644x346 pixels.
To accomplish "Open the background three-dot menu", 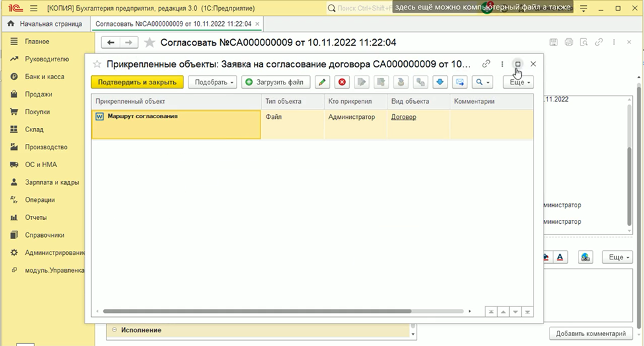I will click(x=614, y=42).
